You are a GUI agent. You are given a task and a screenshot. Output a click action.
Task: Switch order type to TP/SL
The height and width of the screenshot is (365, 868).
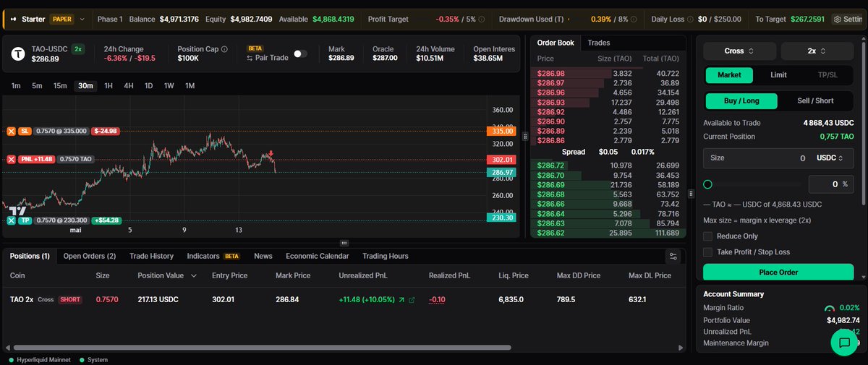click(828, 75)
